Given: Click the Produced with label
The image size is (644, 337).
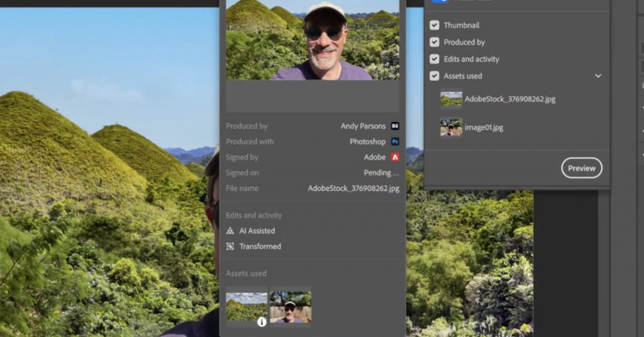Looking at the screenshot, I should pos(250,141).
